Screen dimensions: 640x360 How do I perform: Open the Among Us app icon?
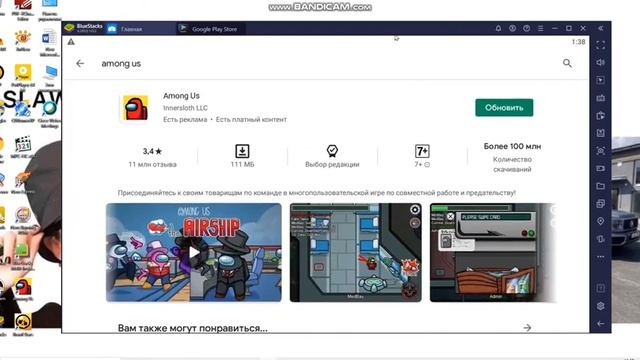coord(136,108)
